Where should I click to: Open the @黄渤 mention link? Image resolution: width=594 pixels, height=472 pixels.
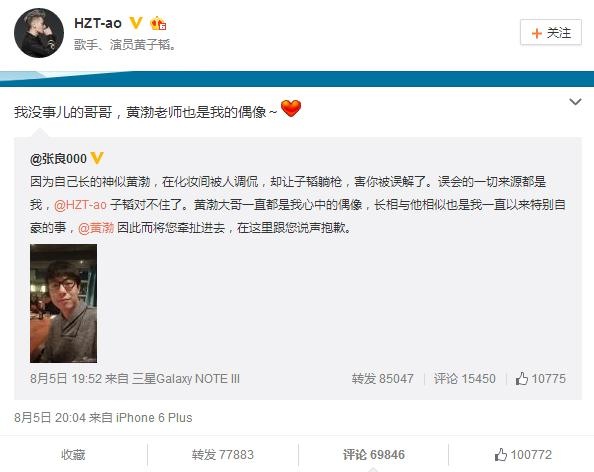tap(96, 228)
